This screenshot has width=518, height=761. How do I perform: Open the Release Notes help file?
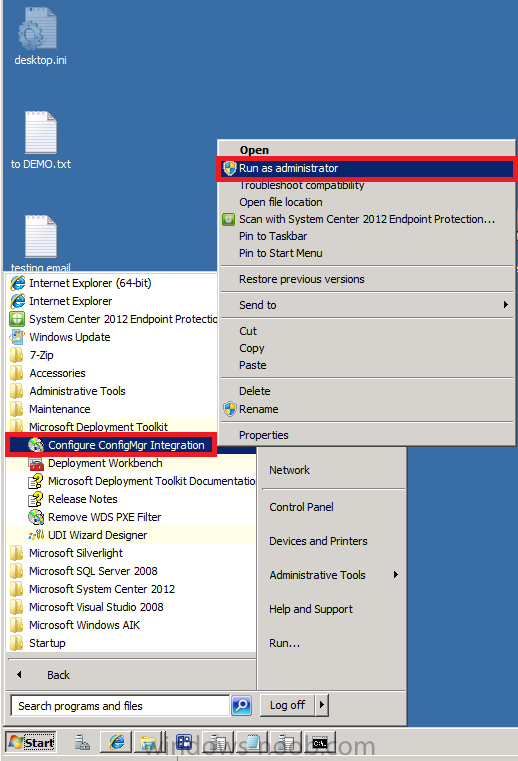pos(83,499)
